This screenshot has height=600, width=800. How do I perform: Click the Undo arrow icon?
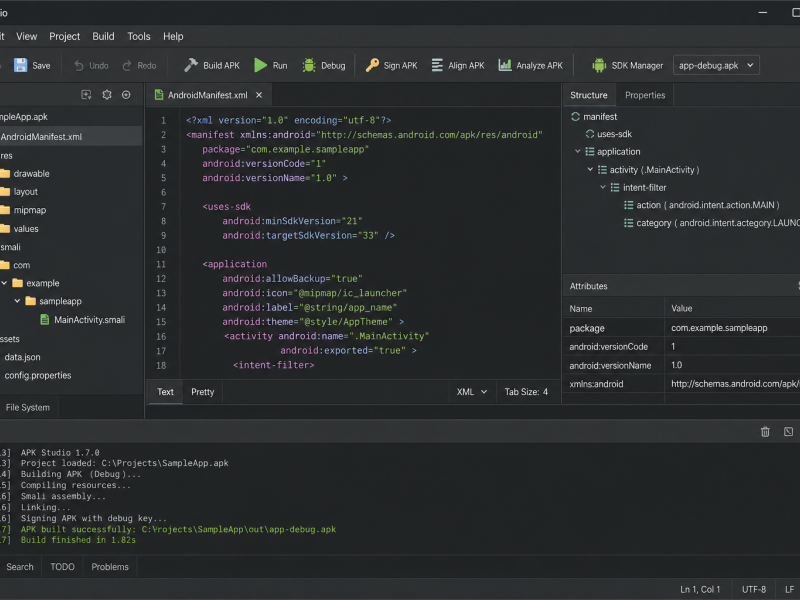[x=79, y=65]
